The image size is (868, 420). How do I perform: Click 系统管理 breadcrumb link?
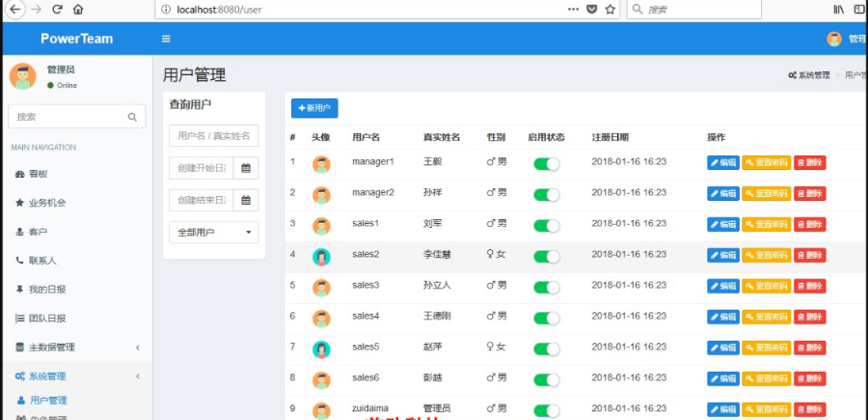809,75
